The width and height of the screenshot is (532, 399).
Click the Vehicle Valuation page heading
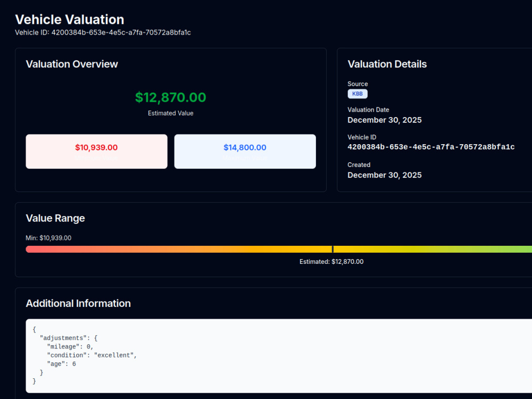70,19
